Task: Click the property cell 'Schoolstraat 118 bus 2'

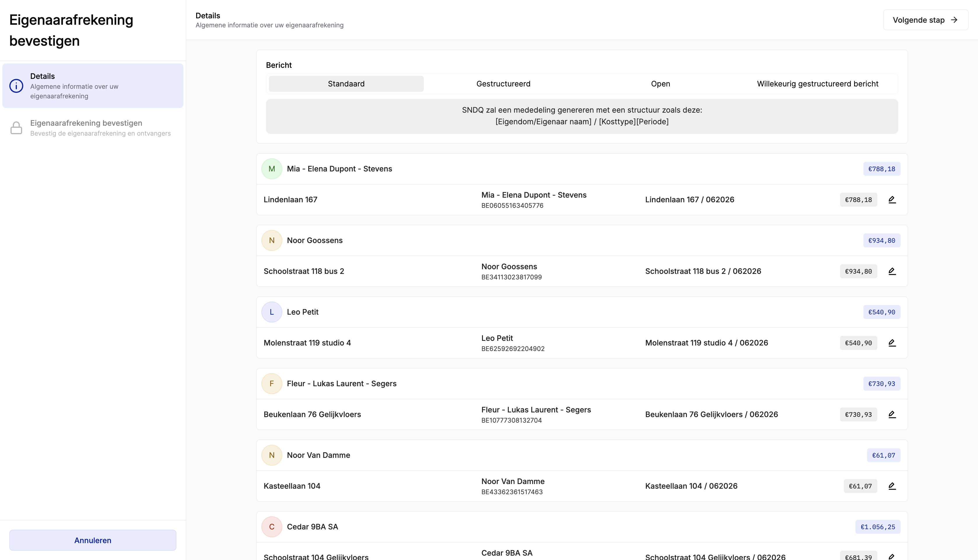Action: point(304,271)
